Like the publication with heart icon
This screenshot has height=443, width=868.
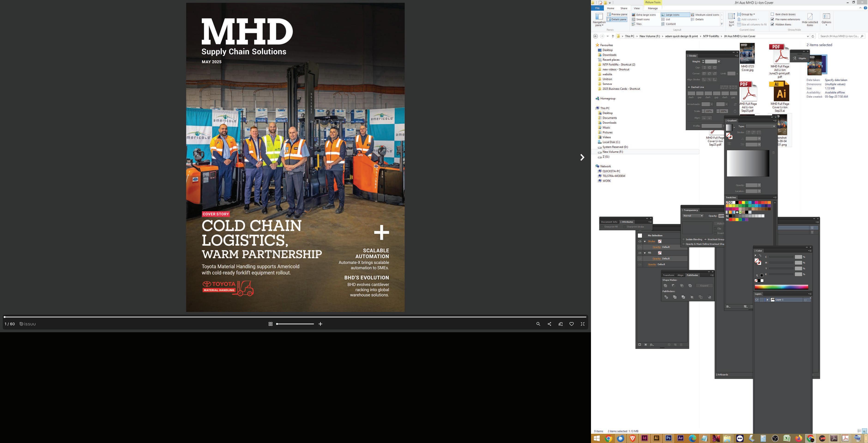(572, 324)
